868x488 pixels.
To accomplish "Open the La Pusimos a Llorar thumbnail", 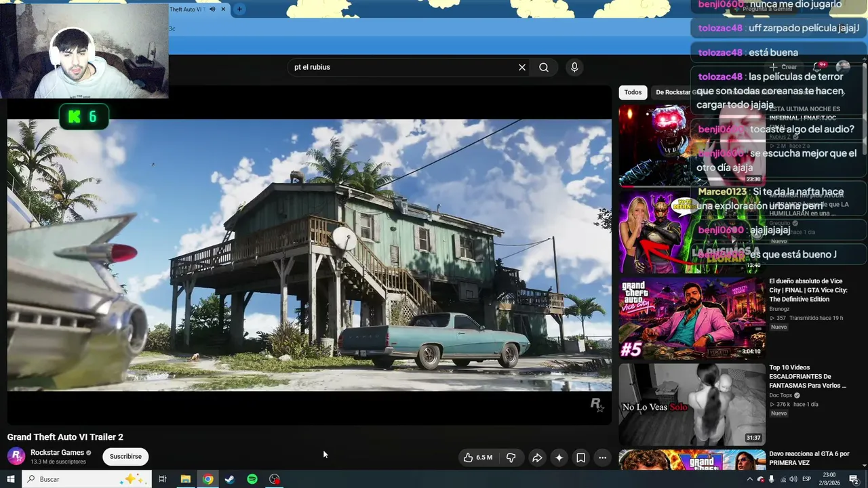I will [692, 232].
